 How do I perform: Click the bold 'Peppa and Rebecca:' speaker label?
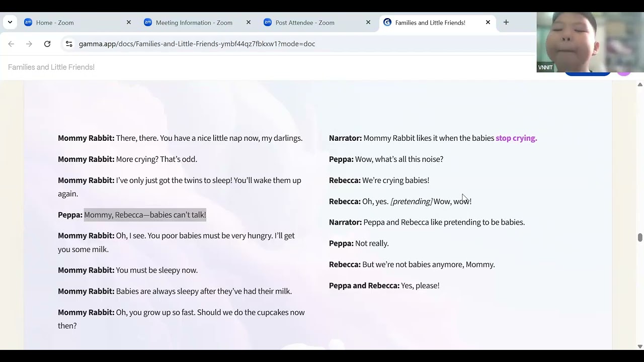[364, 286]
